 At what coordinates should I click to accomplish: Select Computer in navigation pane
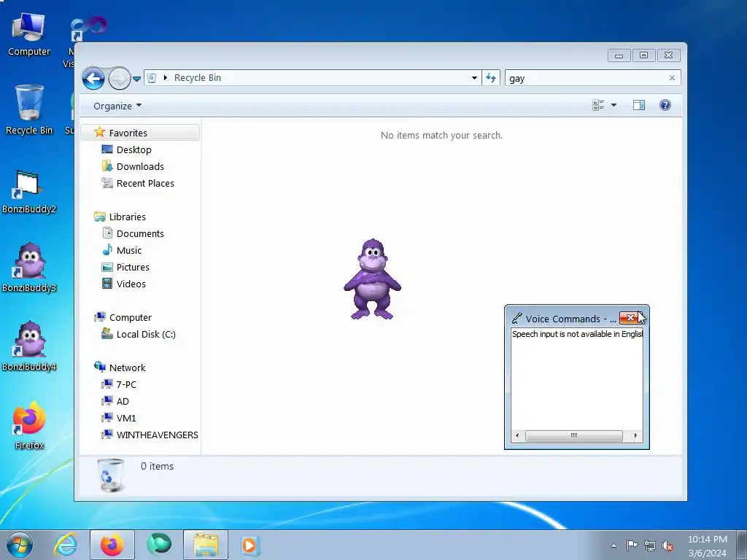pos(130,318)
